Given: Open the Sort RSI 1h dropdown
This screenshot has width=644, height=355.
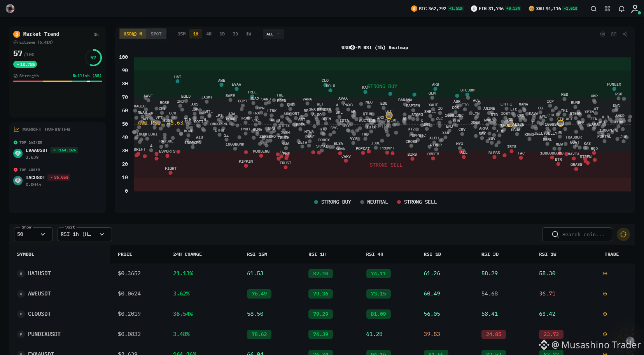Looking at the screenshot, I should pyautogui.click(x=85, y=234).
